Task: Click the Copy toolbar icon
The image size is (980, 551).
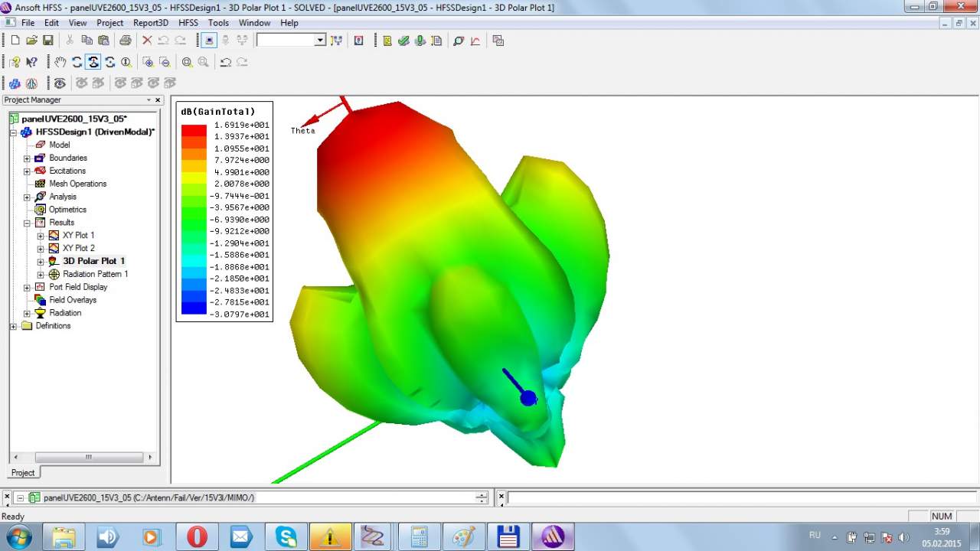Action: tap(87, 40)
